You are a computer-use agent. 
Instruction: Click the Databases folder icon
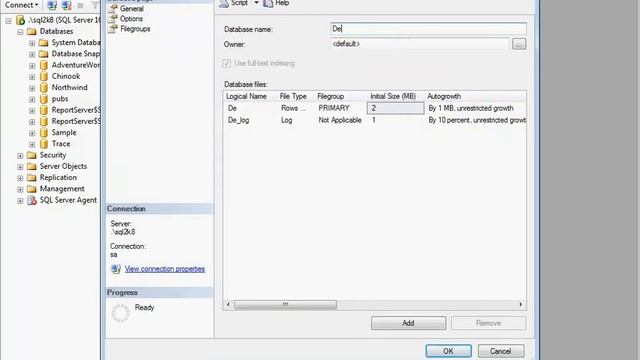point(31,31)
